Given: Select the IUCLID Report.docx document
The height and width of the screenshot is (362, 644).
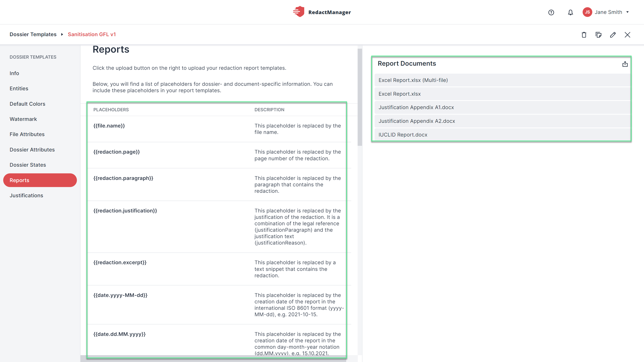Looking at the screenshot, I should click(x=502, y=135).
